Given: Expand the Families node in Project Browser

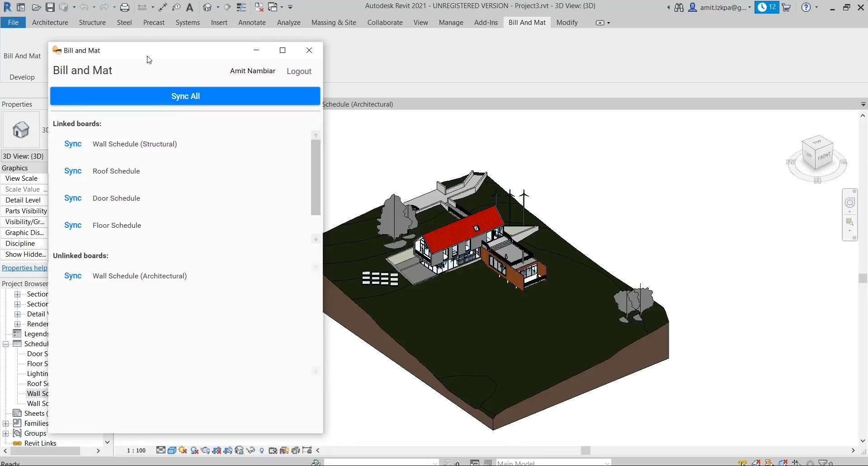Looking at the screenshot, I should click(x=6, y=424).
